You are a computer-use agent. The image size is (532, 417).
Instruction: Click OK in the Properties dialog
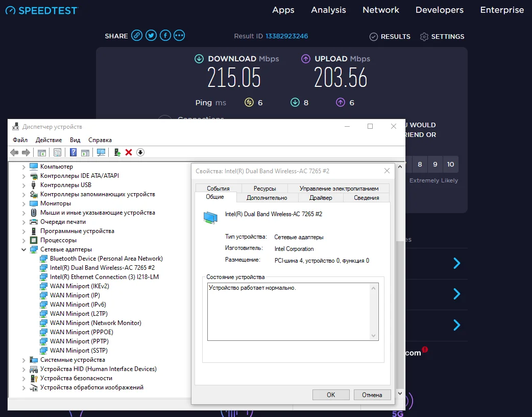[x=331, y=395]
